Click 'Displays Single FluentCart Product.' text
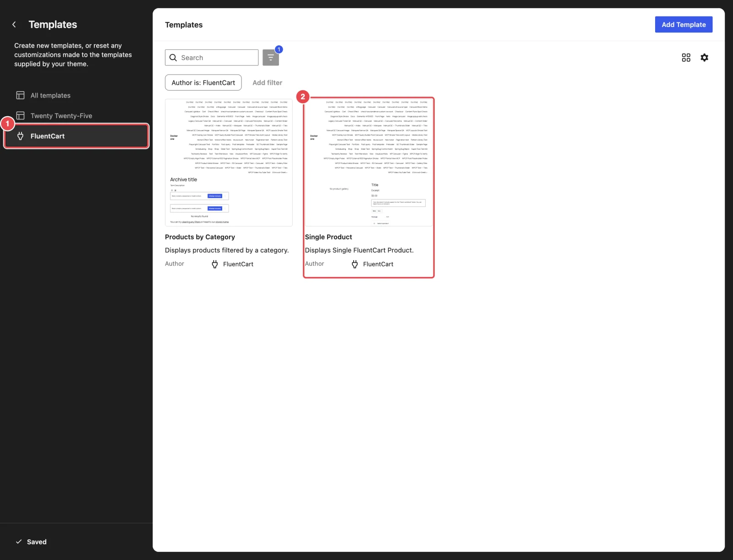This screenshot has height=560, width=733. coord(359,250)
